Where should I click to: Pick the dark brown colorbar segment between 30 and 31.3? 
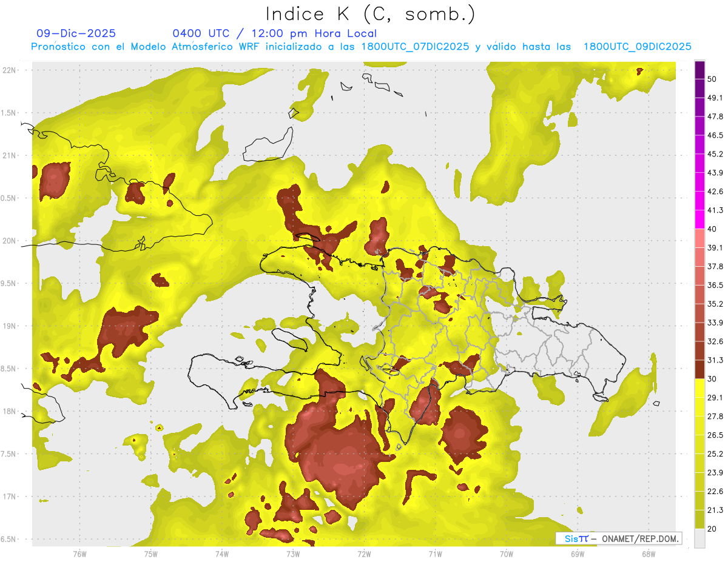tap(699, 369)
